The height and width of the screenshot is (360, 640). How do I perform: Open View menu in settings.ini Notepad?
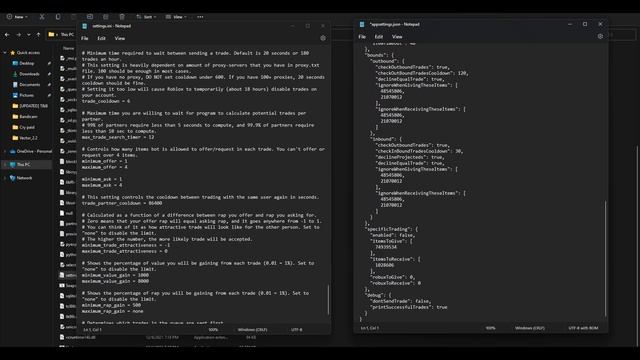[120, 38]
